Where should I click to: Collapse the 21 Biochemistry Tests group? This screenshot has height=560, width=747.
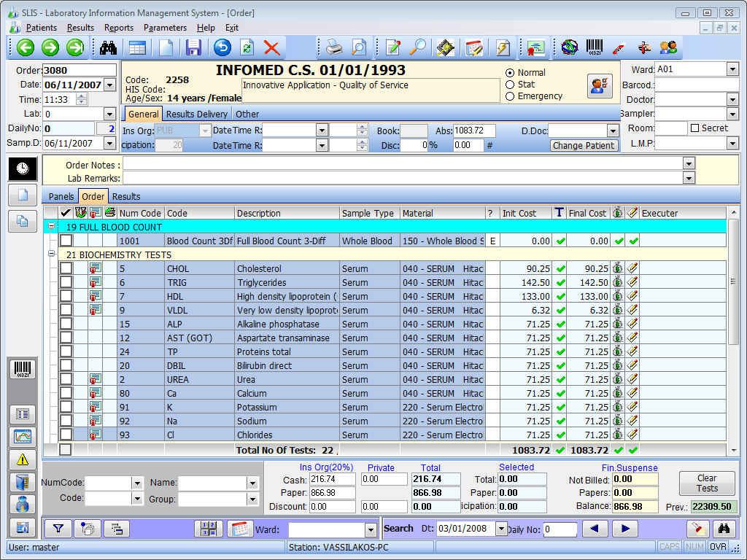click(52, 254)
